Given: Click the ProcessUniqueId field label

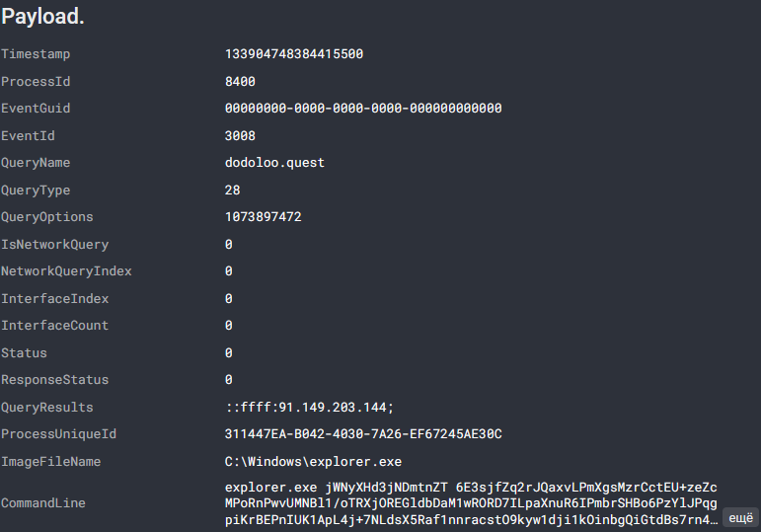Looking at the screenshot, I should point(58,434).
